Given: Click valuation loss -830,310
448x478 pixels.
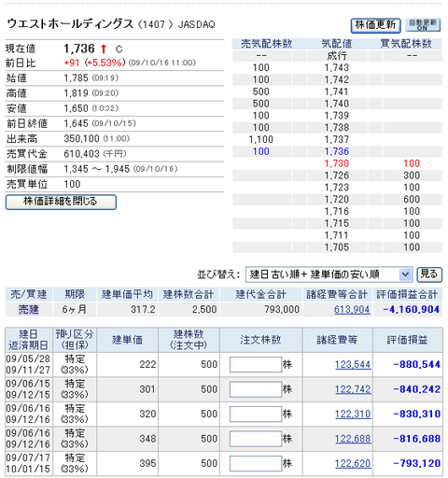Looking at the screenshot, I should click(x=416, y=414).
